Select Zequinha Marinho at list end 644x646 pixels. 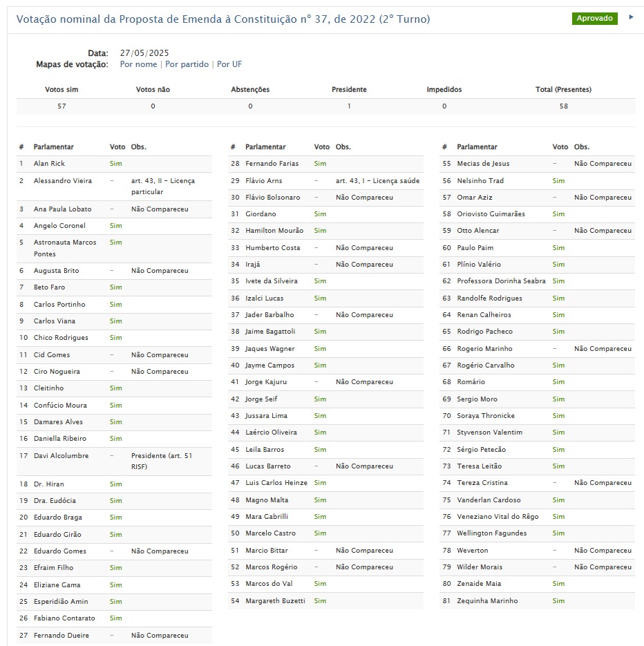coord(487,601)
